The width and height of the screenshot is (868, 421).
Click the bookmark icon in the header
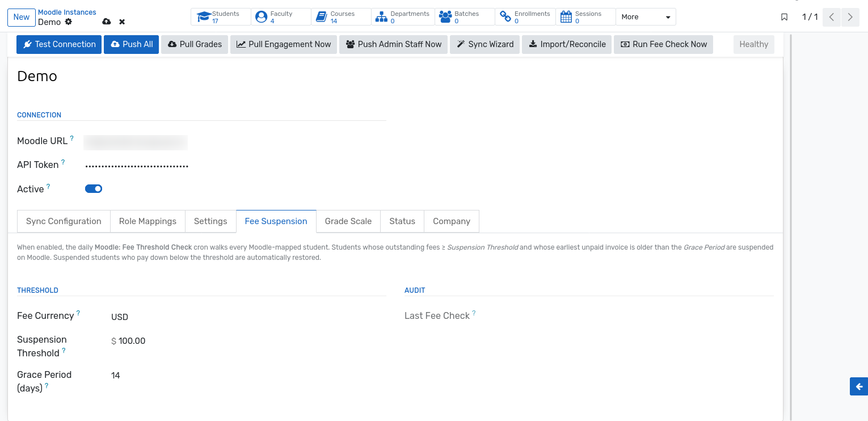click(x=785, y=17)
